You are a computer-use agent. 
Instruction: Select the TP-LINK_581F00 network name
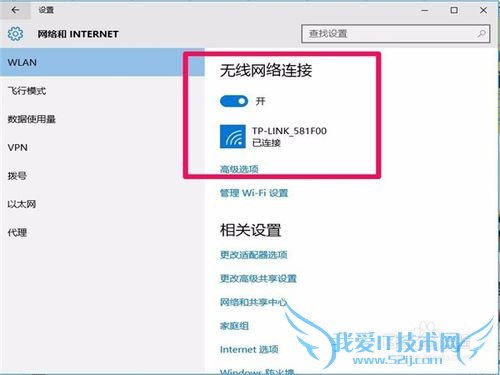pyautogui.click(x=289, y=131)
